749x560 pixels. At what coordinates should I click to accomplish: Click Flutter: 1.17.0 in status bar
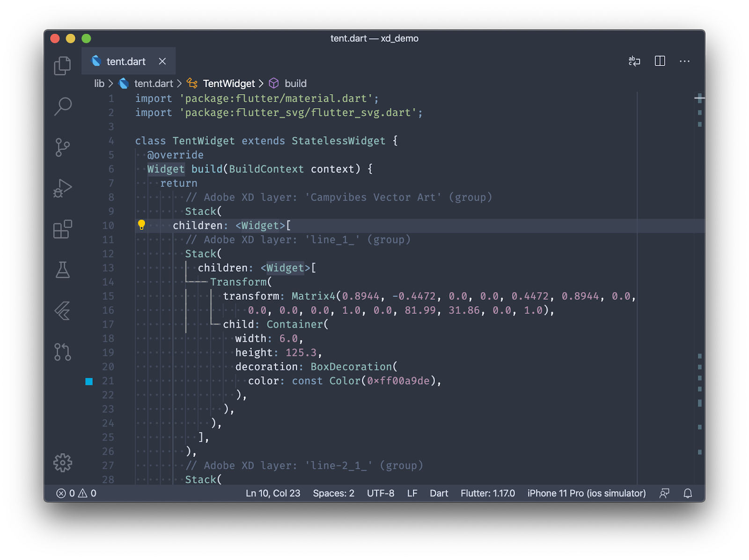click(x=487, y=493)
